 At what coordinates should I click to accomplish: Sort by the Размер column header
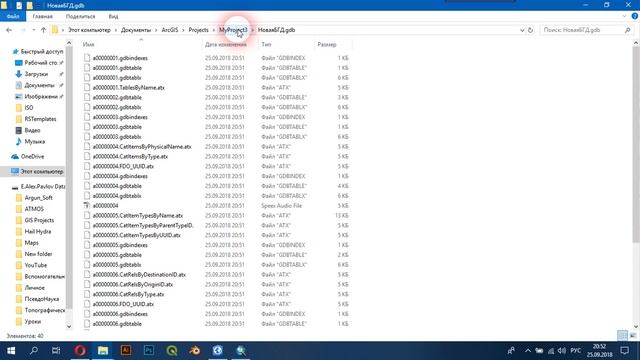click(x=327, y=44)
